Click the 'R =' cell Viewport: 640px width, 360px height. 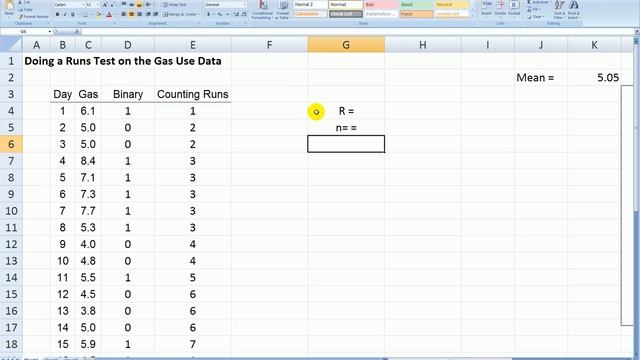[x=346, y=111]
